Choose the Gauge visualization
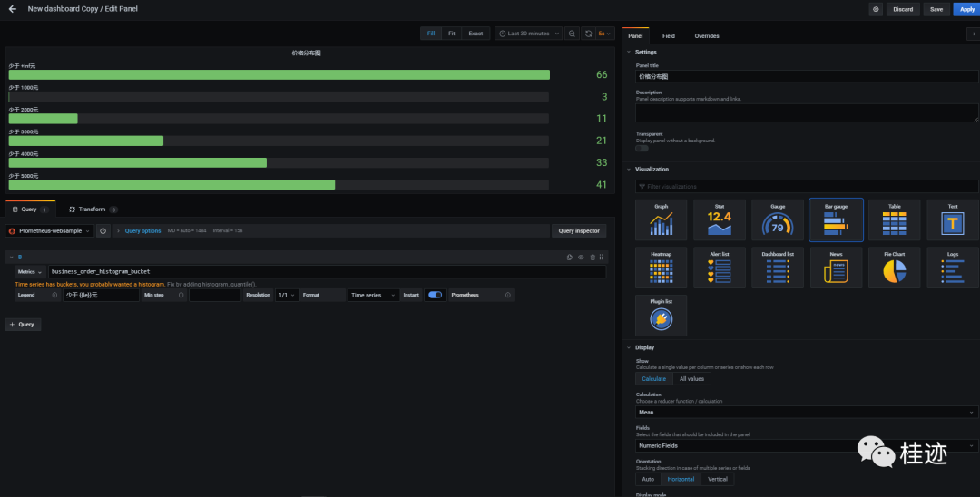 (x=778, y=219)
